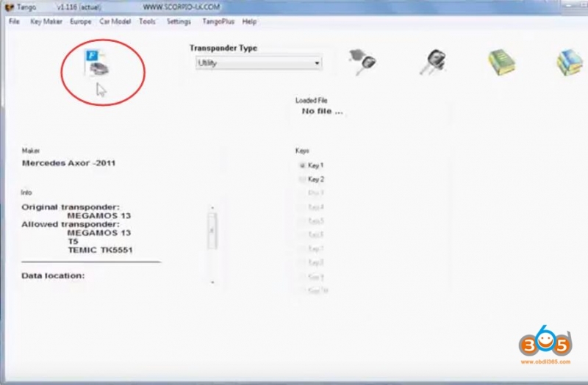Open the Settings menu

coord(179,21)
